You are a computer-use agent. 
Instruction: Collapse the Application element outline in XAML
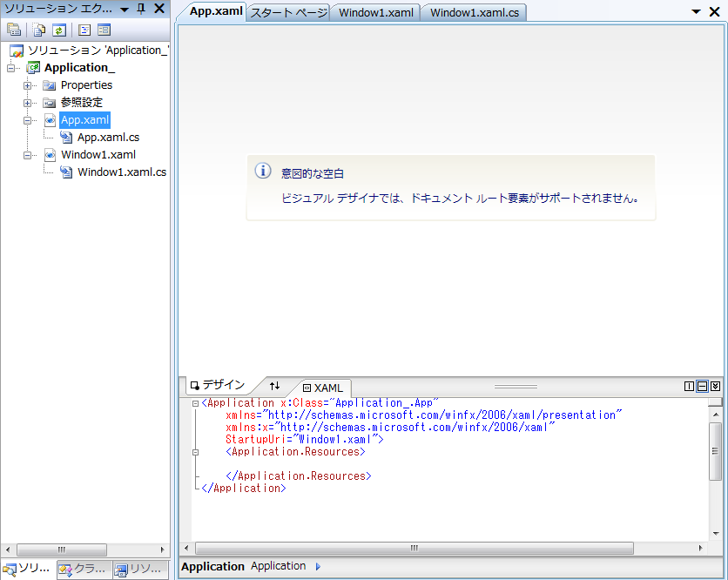[x=195, y=403]
